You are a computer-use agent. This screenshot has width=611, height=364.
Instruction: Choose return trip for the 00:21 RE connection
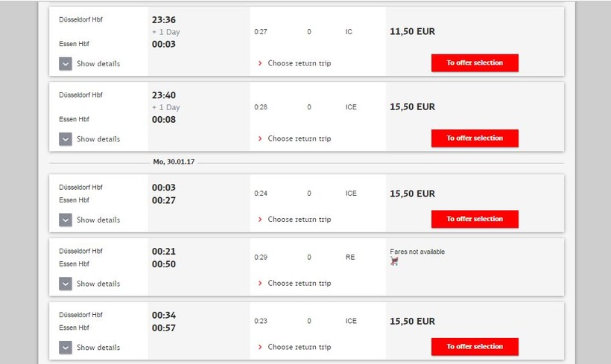point(300,284)
